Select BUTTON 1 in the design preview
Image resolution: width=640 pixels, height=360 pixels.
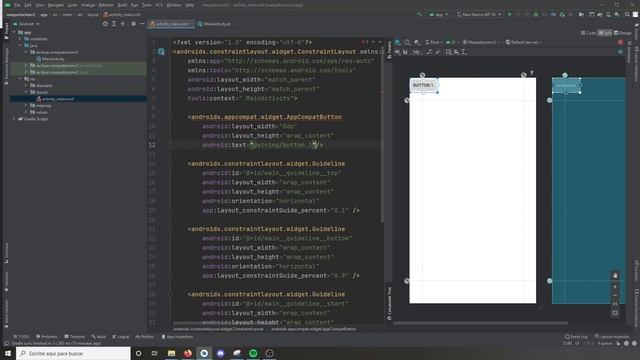[x=423, y=85]
